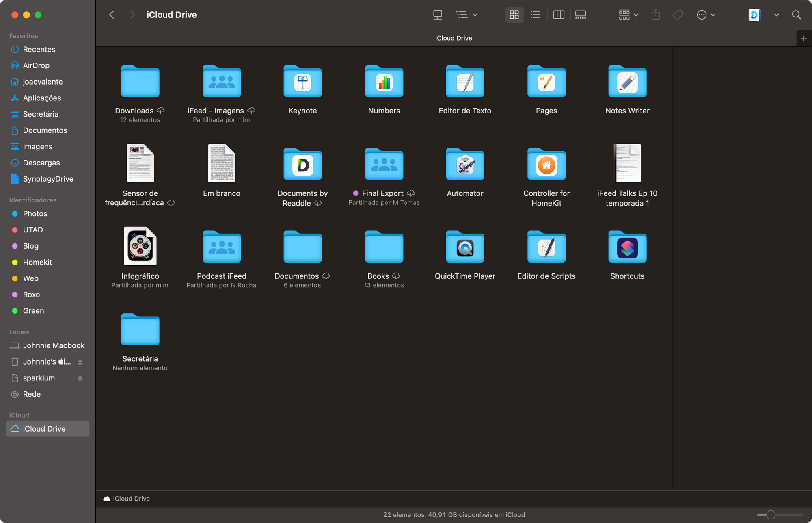Image resolution: width=812 pixels, height=523 pixels.
Task: Click the AirPlay display toolbar icon
Action: (437, 15)
